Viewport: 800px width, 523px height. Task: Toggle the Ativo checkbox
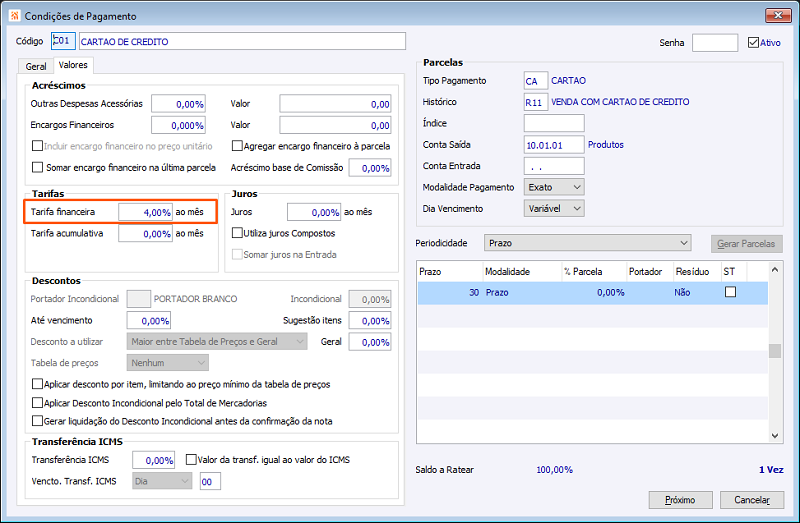click(754, 43)
